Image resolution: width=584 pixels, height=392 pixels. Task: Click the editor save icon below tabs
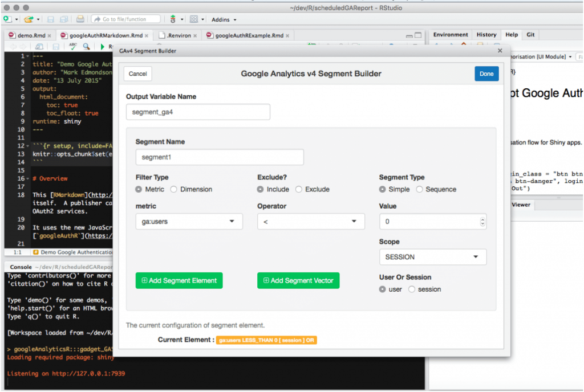click(56, 47)
